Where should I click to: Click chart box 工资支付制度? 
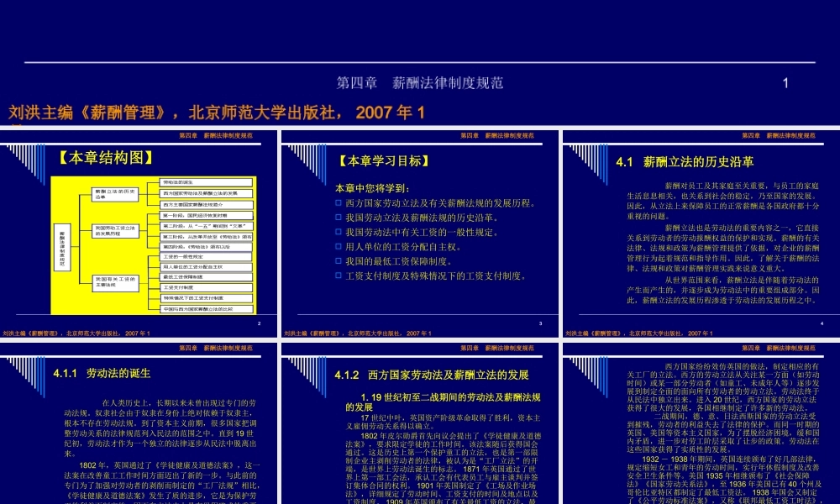207,287
